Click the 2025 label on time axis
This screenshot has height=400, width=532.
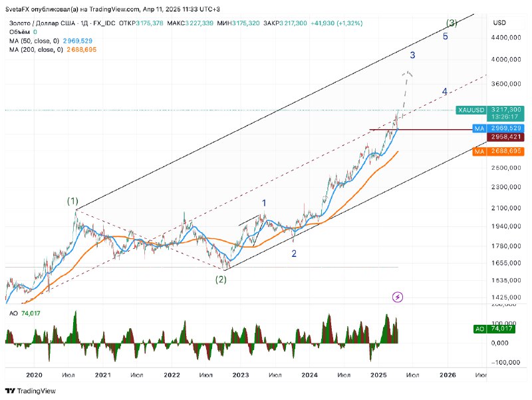tap(378, 375)
